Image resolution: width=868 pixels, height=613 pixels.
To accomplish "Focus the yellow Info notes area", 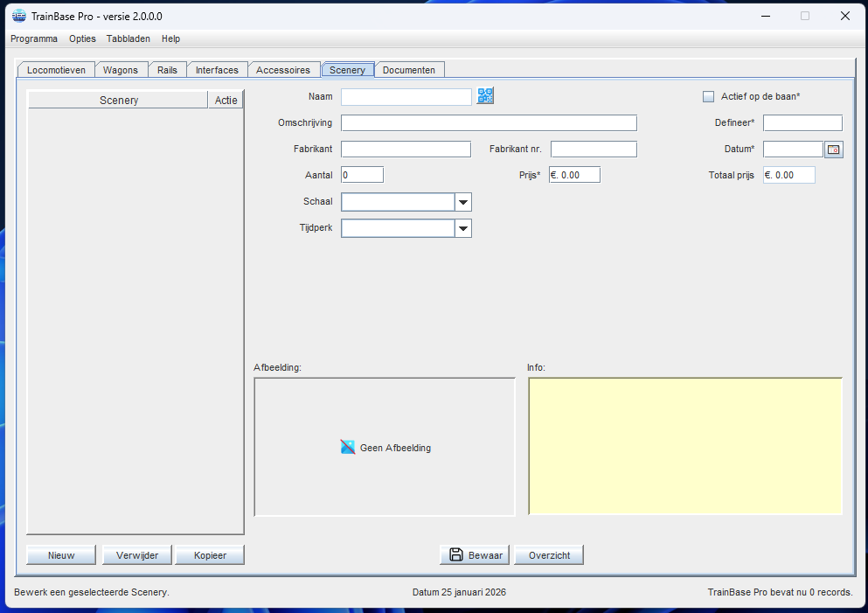I will [685, 446].
